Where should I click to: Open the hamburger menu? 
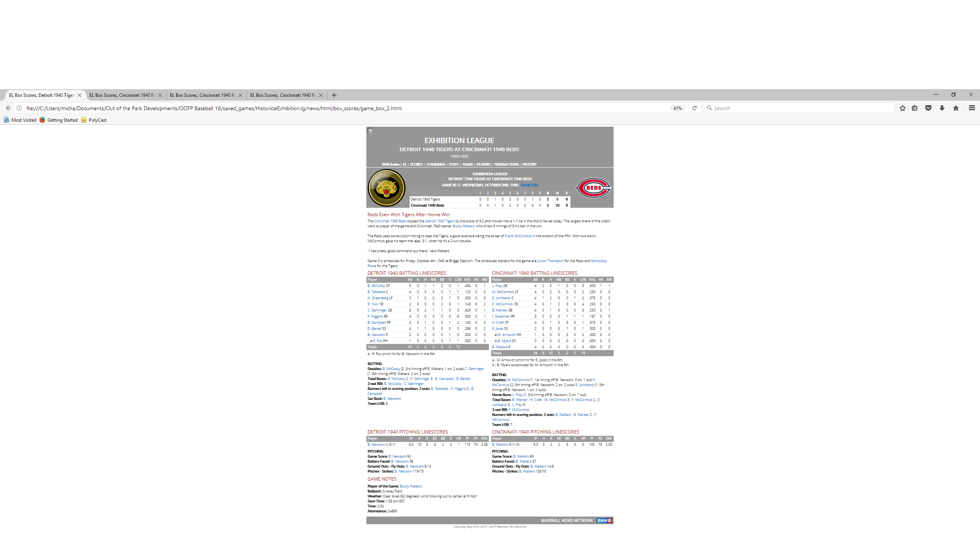pyautogui.click(x=972, y=108)
